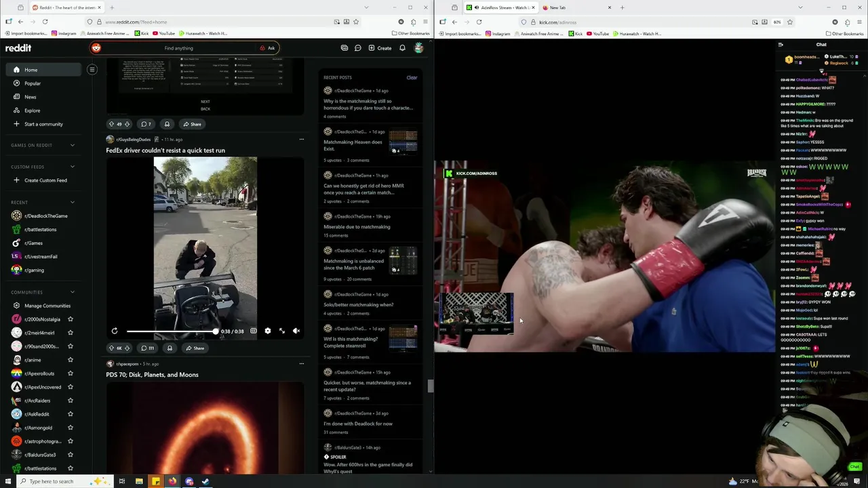Replay the FedEx driver video
Viewport: 868px width, 488px height.
click(x=115, y=331)
